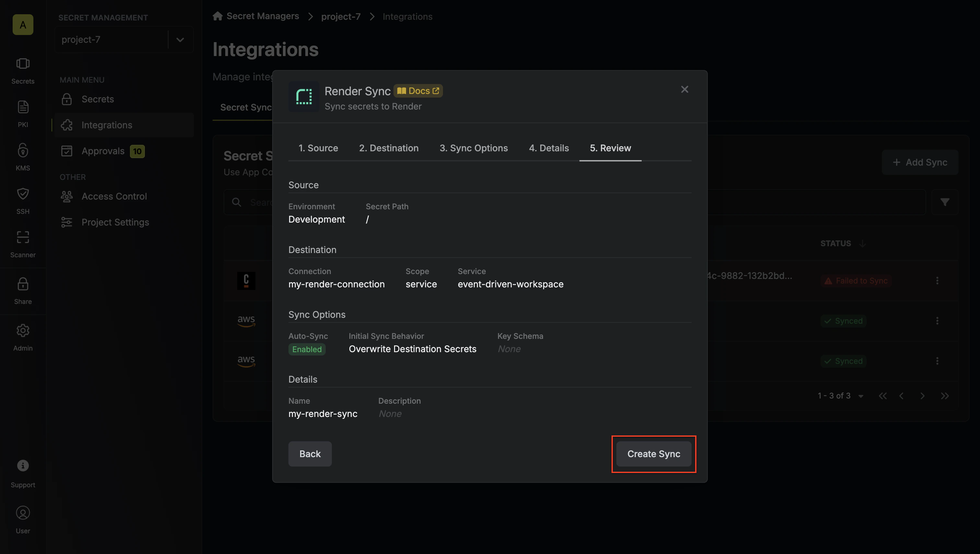The image size is (980, 554).
Task: Open the User profile icon
Action: 23,520
